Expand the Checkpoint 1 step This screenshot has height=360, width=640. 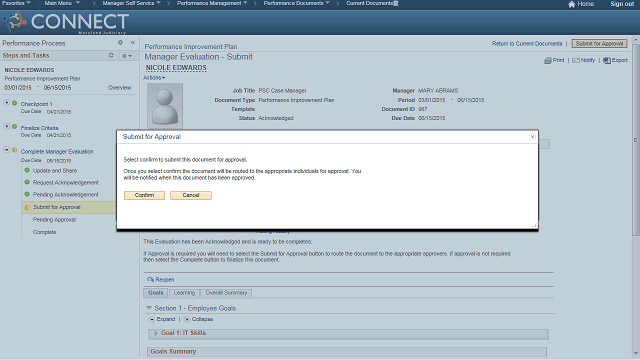tap(7, 103)
